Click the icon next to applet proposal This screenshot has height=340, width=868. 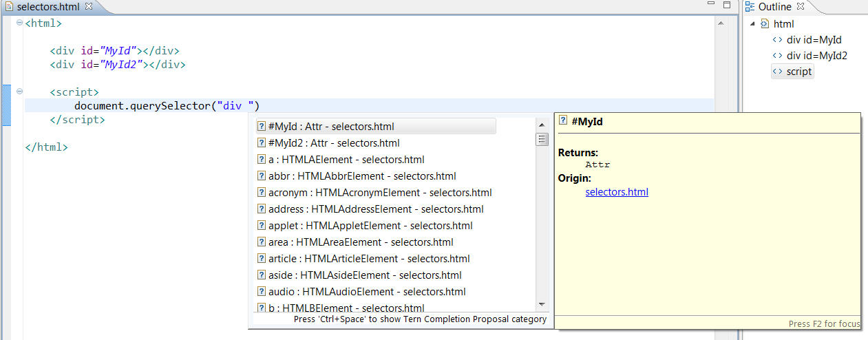point(262,226)
